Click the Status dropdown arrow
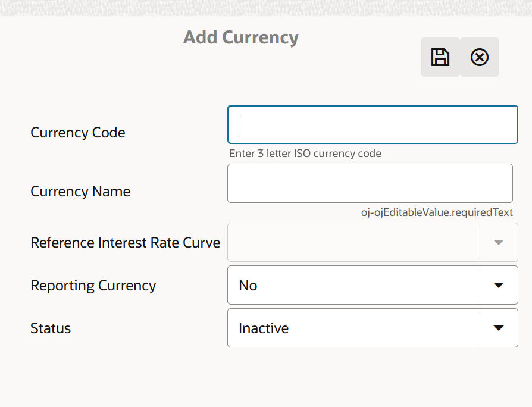Screen dimensions: 532x407 click(500, 328)
